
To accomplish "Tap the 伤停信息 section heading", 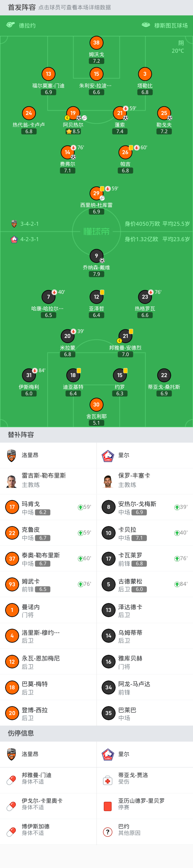I will (21, 733).
